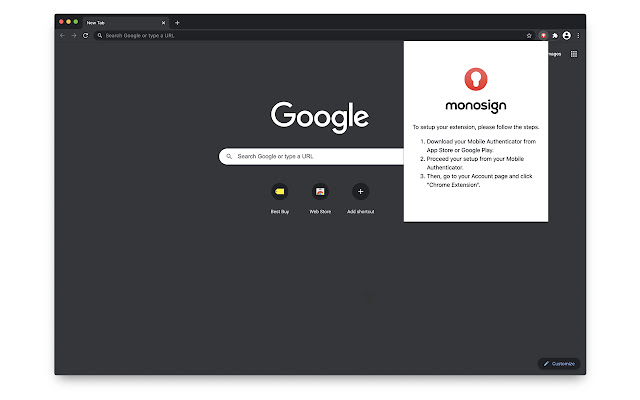Click the Google search box on page

(311, 156)
